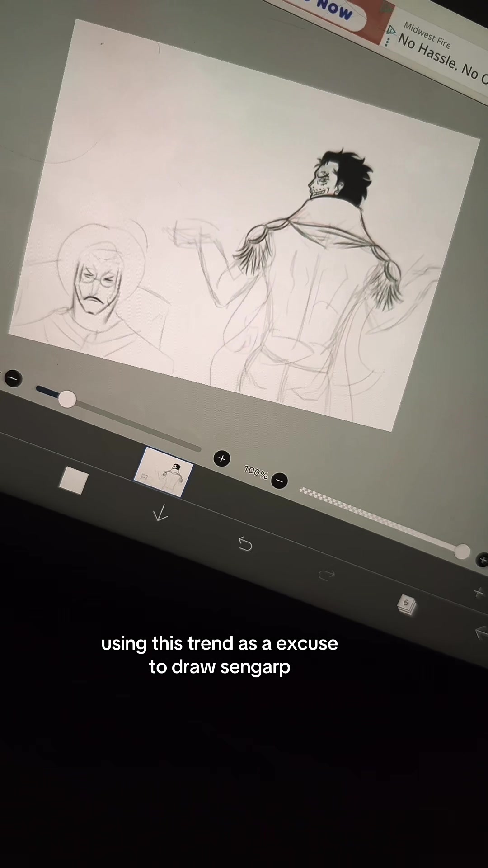Tap the plus button ending the thickness slider
This screenshot has width=488, height=868.
click(x=221, y=458)
